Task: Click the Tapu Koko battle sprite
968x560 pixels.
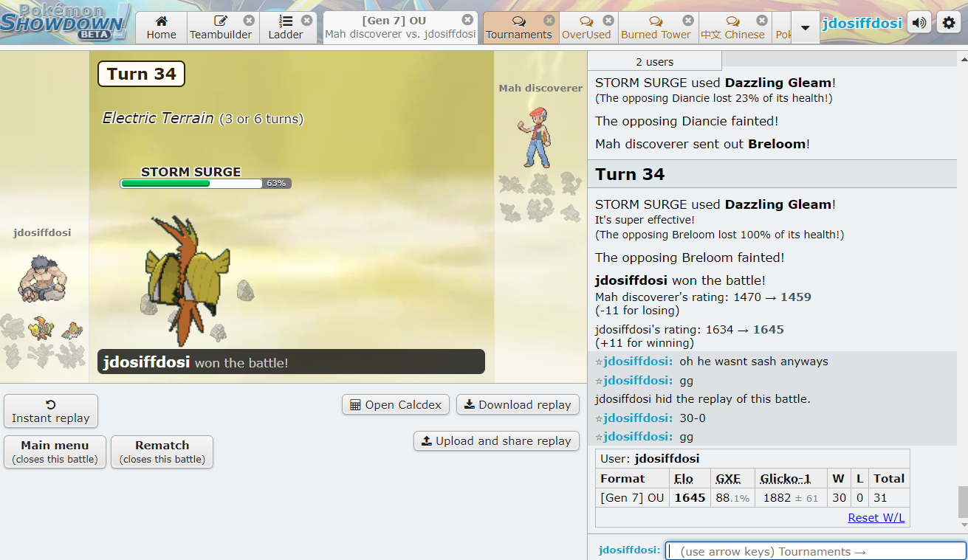Action: pos(188,281)
